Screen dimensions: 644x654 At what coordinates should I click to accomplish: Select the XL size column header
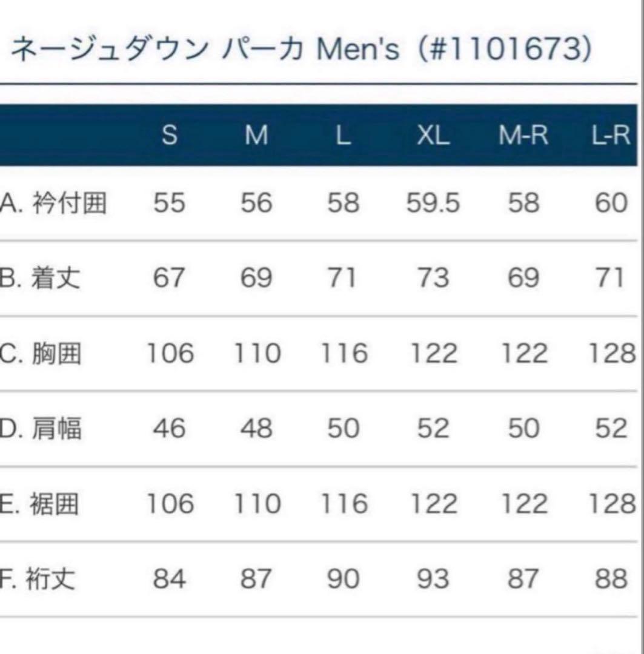click(x=433, y=136)
